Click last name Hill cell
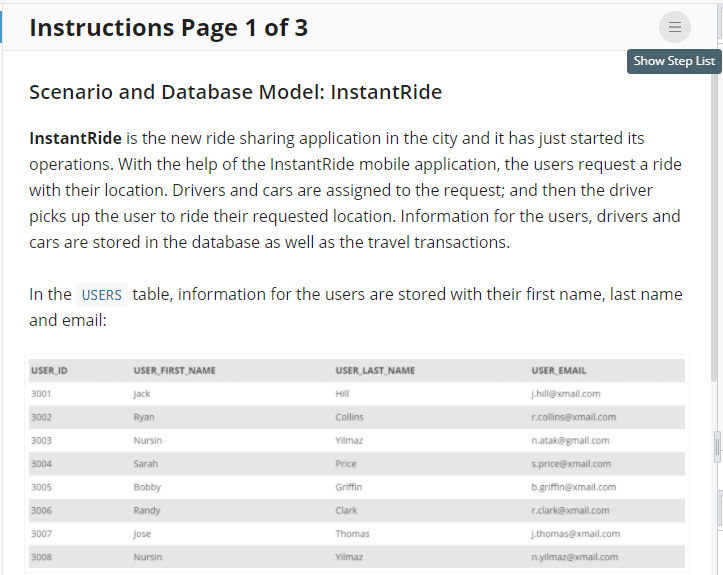The image size is (723, 575). click(342, 394)
